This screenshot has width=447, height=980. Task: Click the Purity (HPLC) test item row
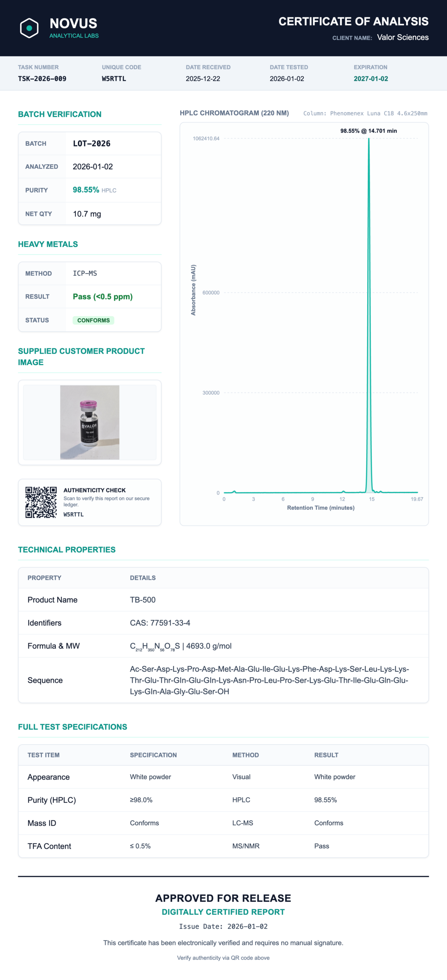[x=223, y=800]
